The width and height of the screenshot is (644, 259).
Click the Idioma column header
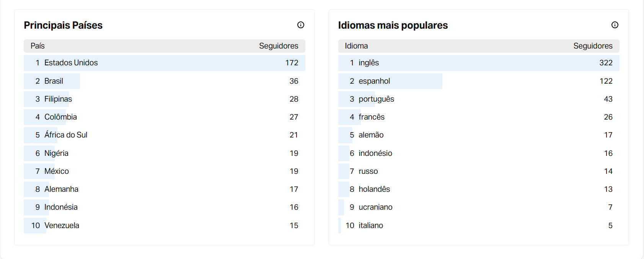[x=356, y=46]
